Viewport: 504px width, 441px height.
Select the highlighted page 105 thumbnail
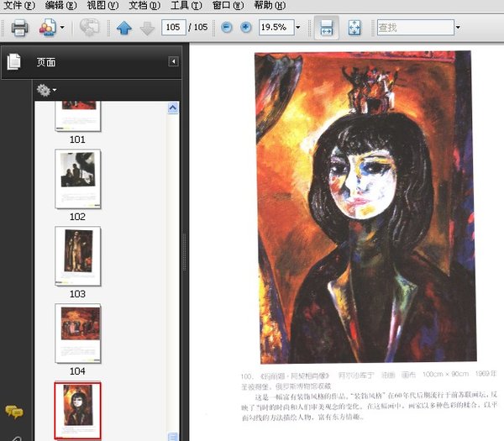[78, 411]
